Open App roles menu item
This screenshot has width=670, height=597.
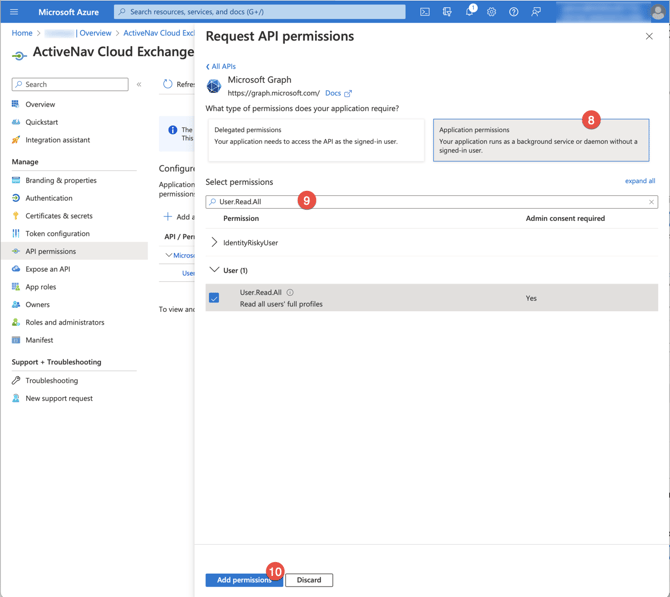(x=41, y=287)
